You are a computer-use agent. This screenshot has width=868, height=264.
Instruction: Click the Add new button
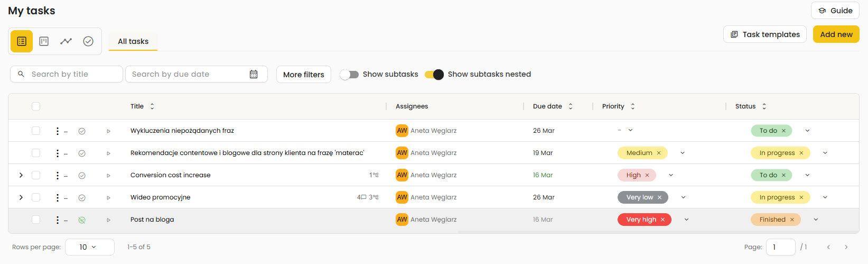[836, 34]
